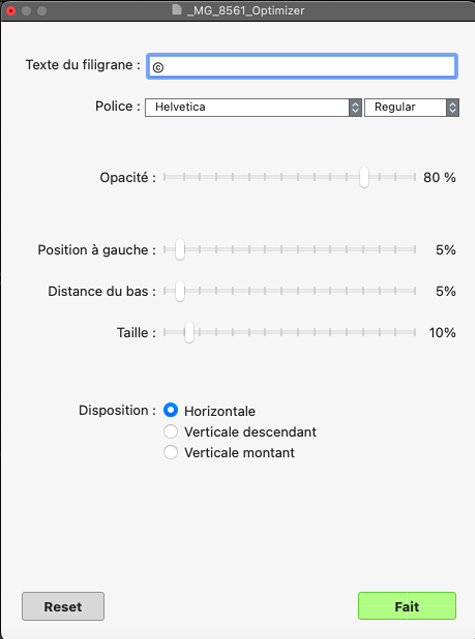Click the middle of Opacité slider track
Screen dimensions: 475x639
coord(290,177)
